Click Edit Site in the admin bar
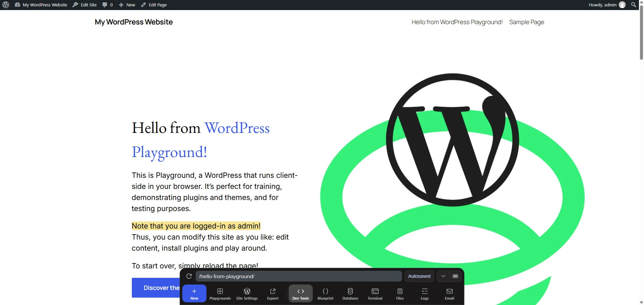Image resolution: width=644 pixels, height=305 pixels. 85,5
